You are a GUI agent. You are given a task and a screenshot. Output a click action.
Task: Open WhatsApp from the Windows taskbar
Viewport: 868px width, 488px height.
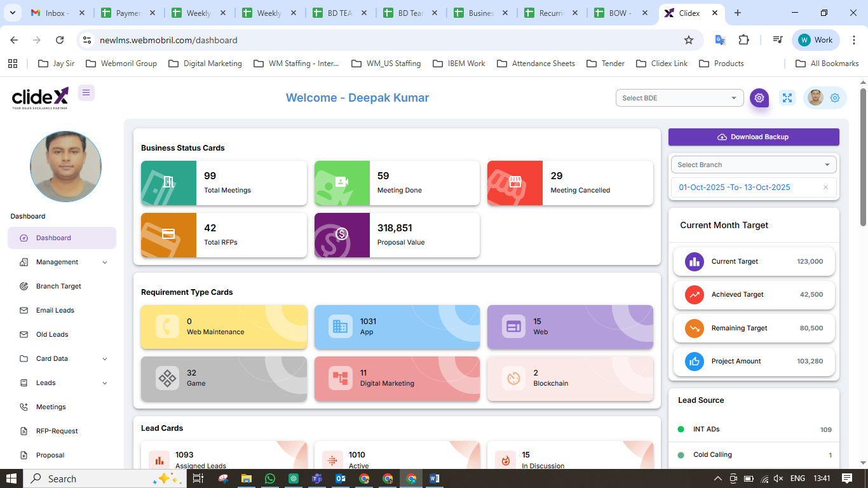tap(270, 478)
